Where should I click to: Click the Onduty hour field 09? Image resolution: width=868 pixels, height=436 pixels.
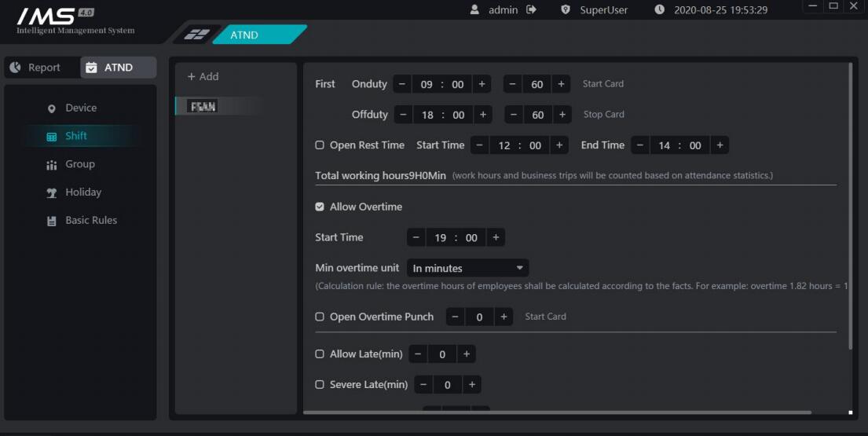point(427,84)
